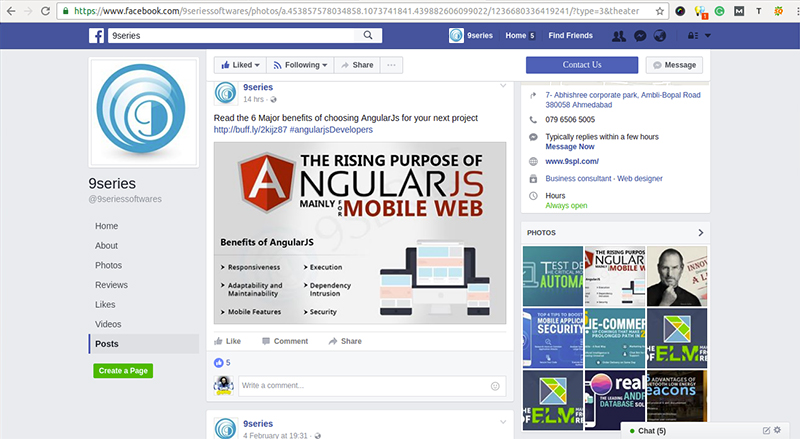
Task: Open the Messenger icon in top bar
Action: tap(639, 36)
